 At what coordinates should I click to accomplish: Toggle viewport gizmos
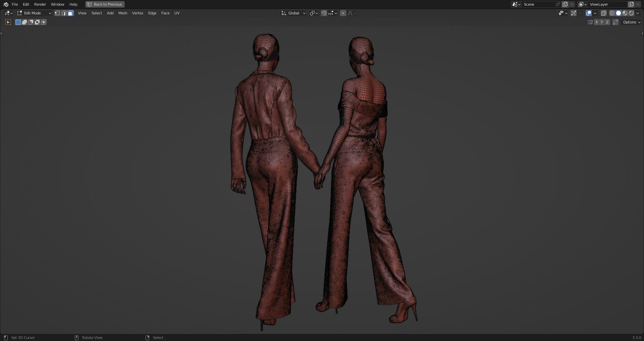574,13
